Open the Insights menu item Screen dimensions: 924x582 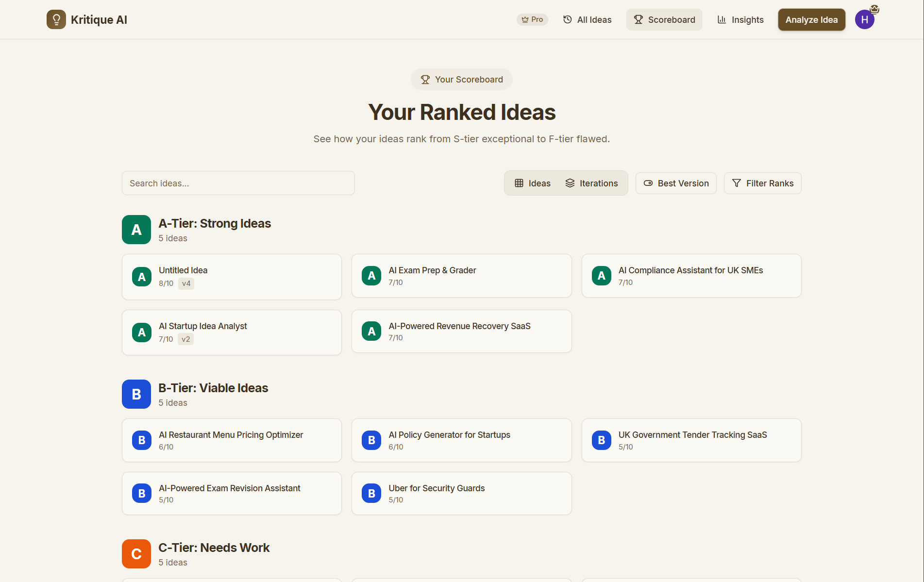(740, 19)
